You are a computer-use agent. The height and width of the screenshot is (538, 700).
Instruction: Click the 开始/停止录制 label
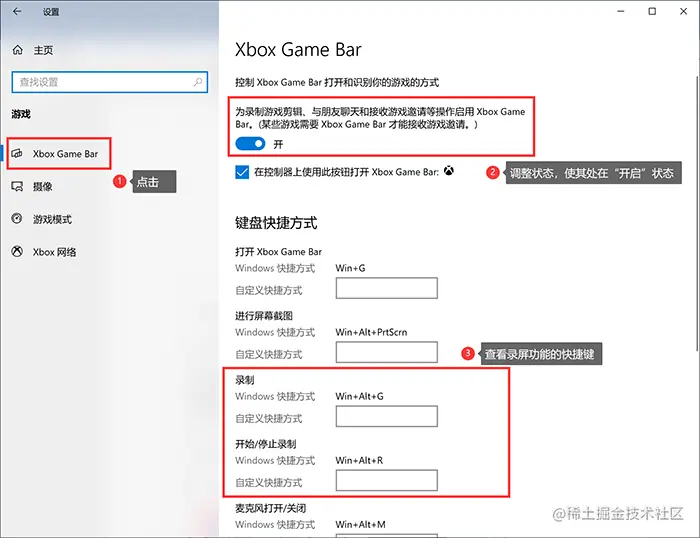[266, 444]
